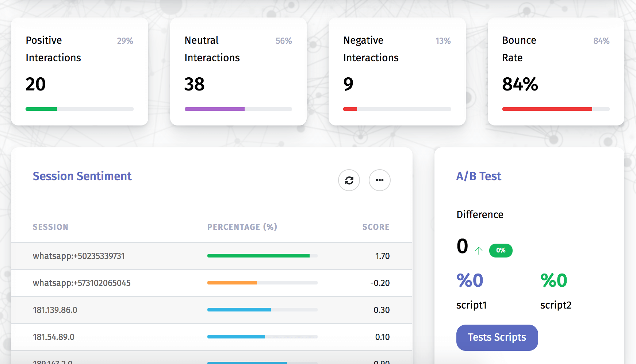Click the 29% label on Positive card
Image resolution: width=636 pixels, height=364 pixels.
click(x=125, y=41)
